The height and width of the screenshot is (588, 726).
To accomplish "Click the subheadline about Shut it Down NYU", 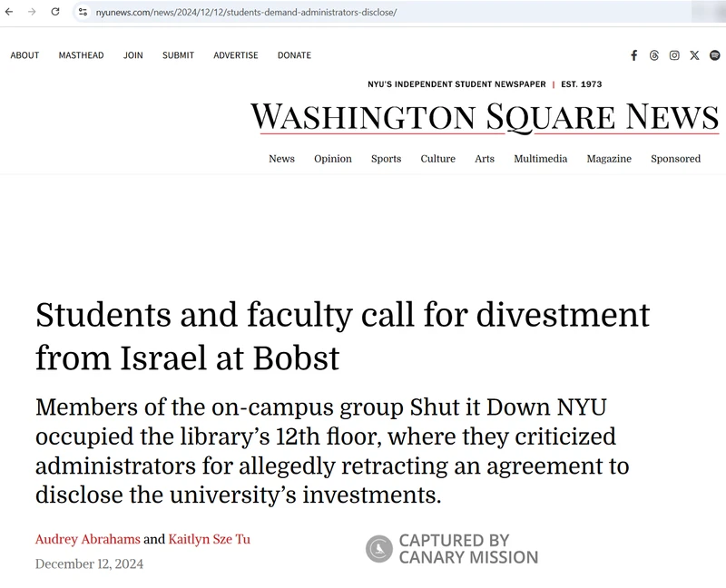I will [332, 451].
